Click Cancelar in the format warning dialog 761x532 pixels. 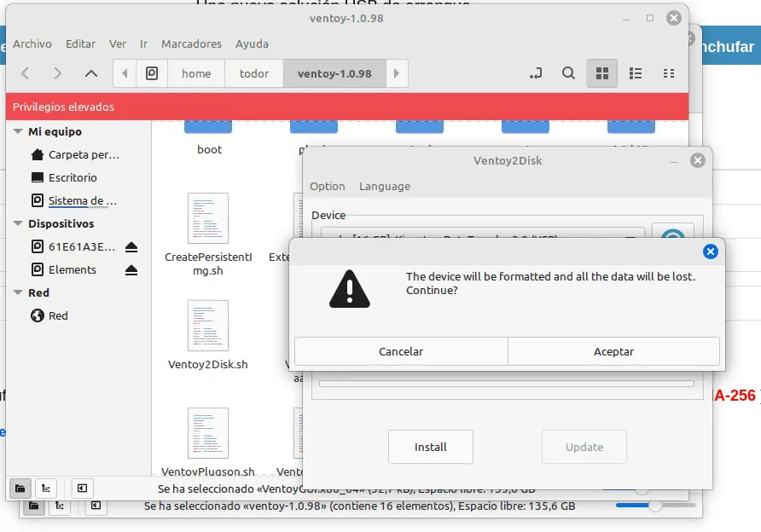401,351
